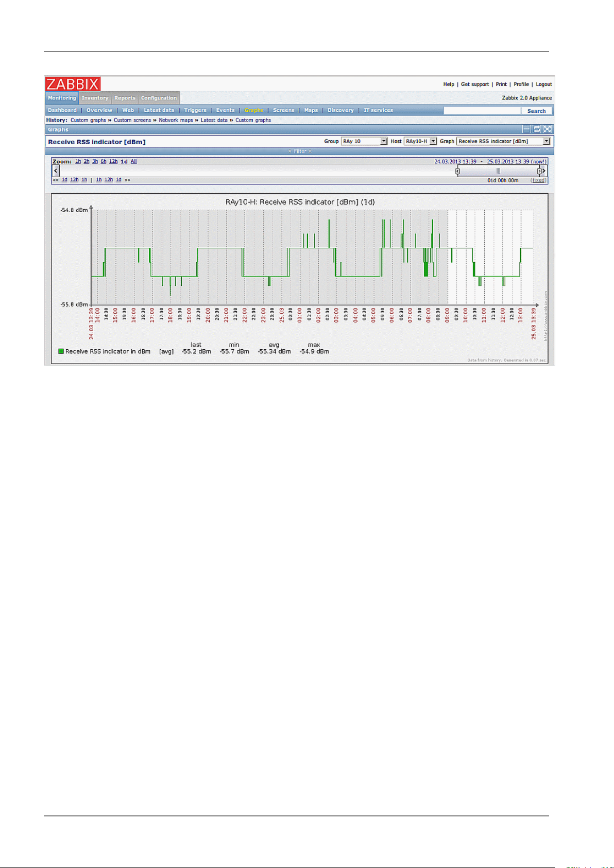Open the Reports main tab
This screenshot has width=614, height=868.
(x=125, y=98)
